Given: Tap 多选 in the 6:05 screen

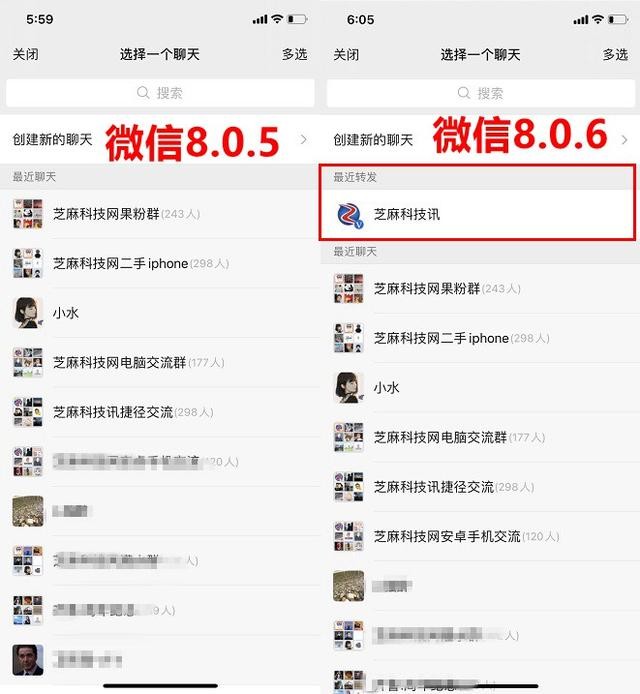Looking at the screenshot, I should point(615,55).
